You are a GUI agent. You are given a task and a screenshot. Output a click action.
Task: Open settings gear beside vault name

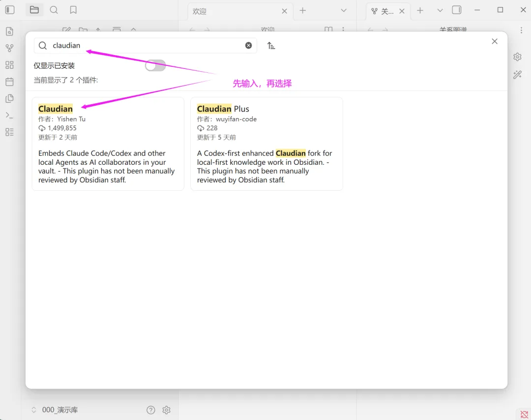166,410
